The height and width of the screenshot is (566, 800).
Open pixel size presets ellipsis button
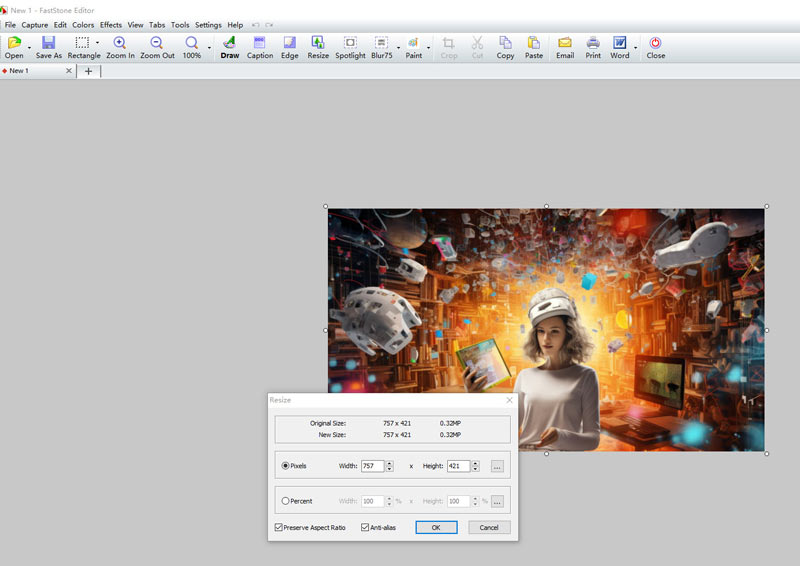[x=497, y=466]
